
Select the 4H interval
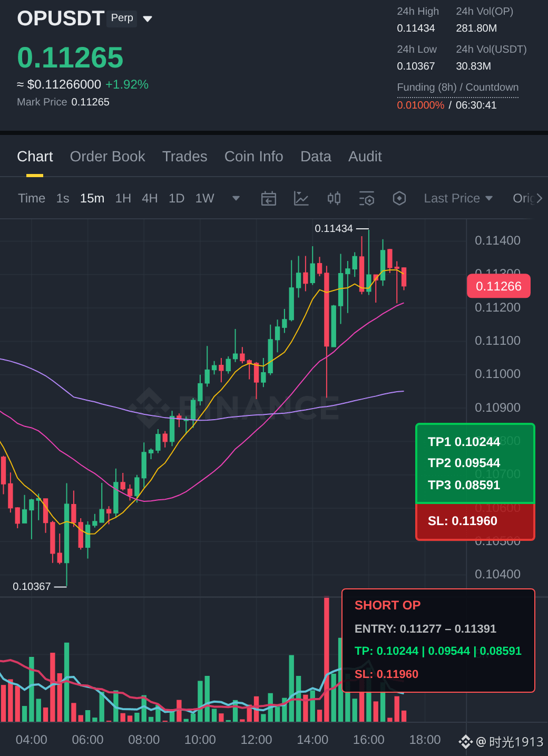(150, 198)
